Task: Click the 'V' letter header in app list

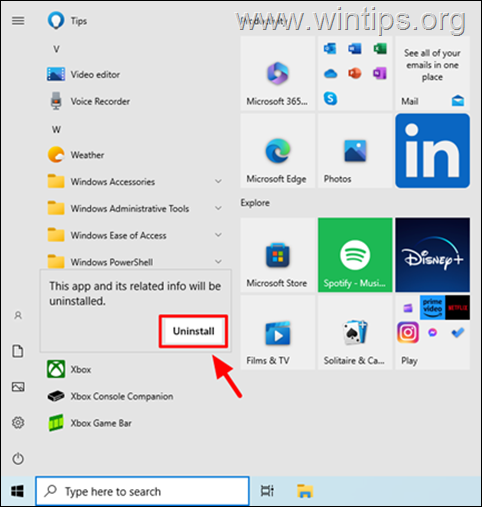Action: (x=56, y=49)
